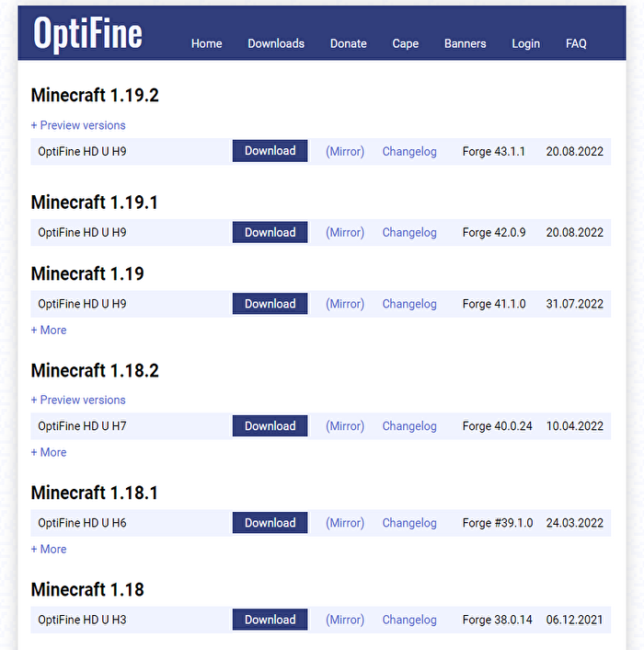Screen dimensions: 644x650
Task: Open Mirror link for OptiFine HD U H7
Action: tap(345, 425)
